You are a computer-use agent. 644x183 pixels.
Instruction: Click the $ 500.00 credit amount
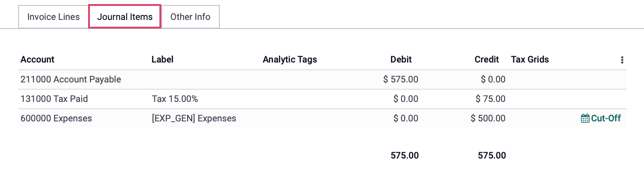coord(488,119)
